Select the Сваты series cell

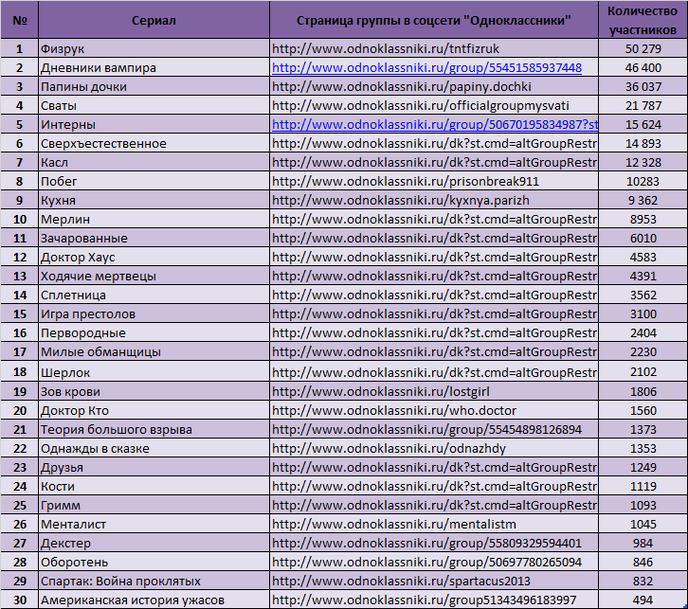pyautogui.click(x=154, y=105)
